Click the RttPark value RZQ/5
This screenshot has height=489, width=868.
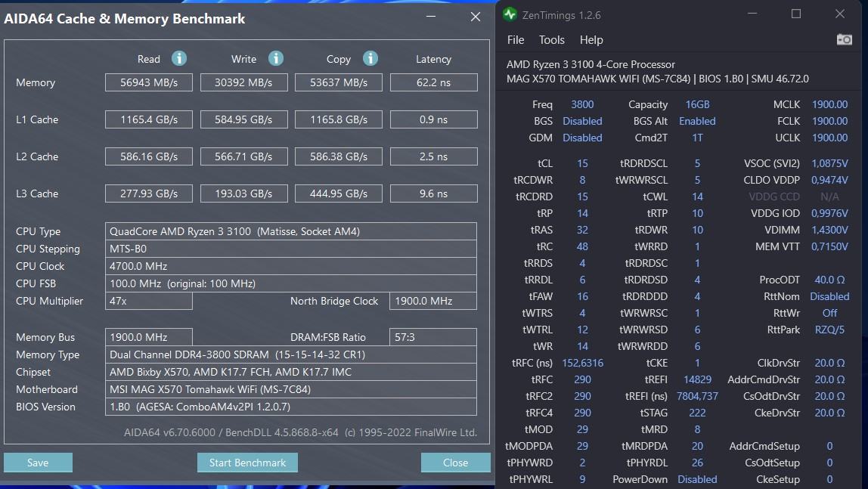(829, 330)
